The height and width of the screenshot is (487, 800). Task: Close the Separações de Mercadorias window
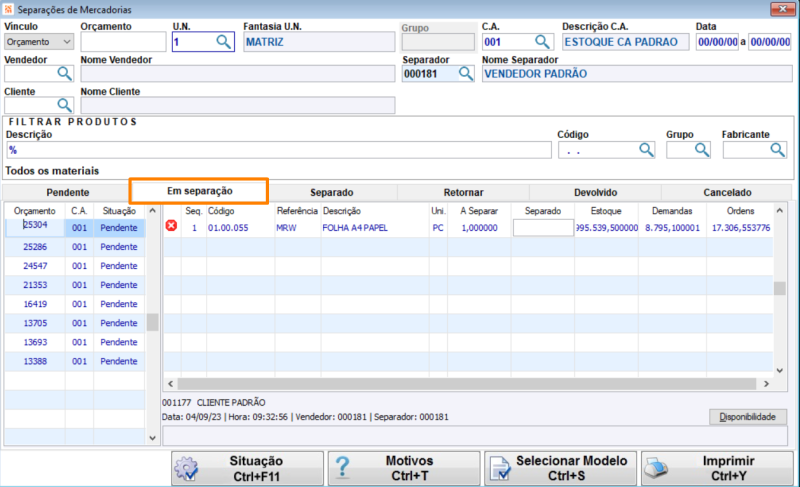[x=783, y=9]
